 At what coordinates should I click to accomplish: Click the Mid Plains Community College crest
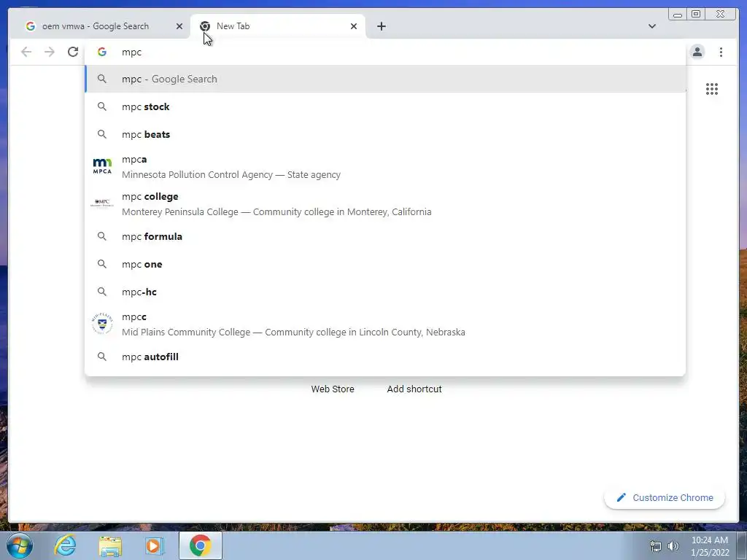click(x=102, y=324)
